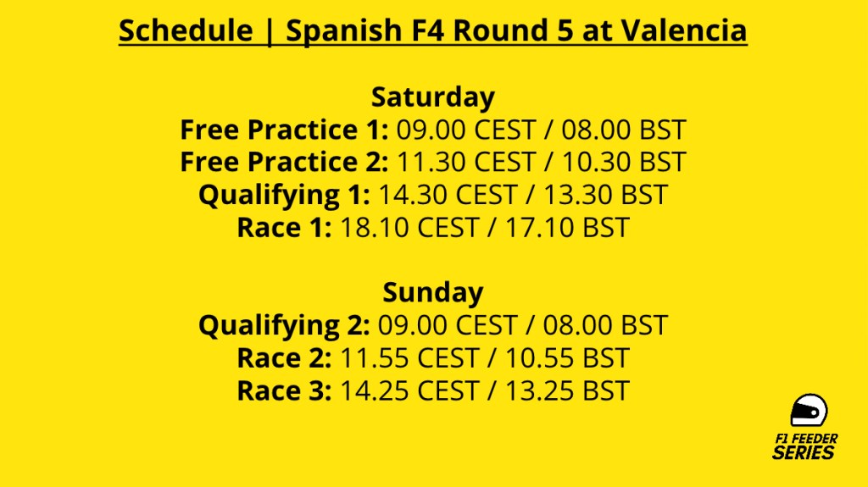Click the Race 2 label
The width and height of the screenshot is (868, 487).
(284, 357)
